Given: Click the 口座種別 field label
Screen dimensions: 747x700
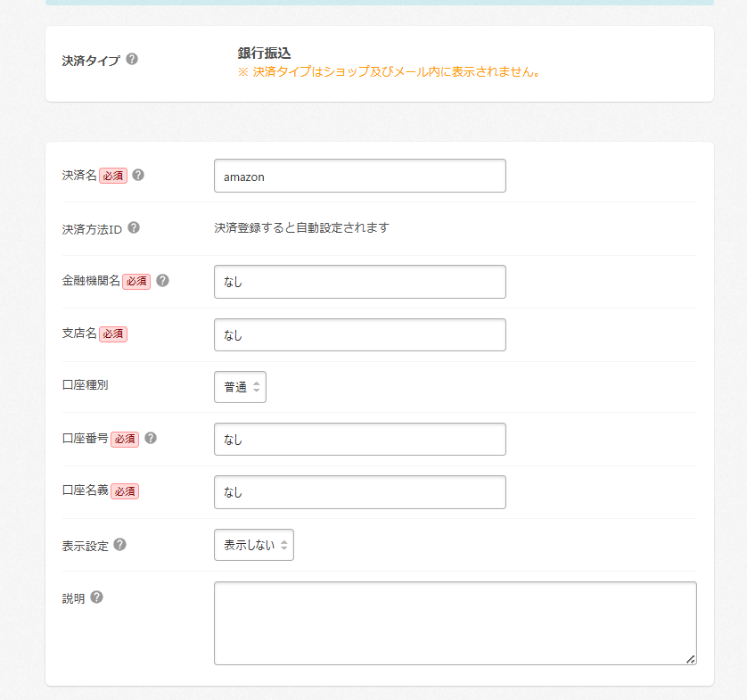Looking at the screenshot, I should pyautogui.click(x=86, y=385).
